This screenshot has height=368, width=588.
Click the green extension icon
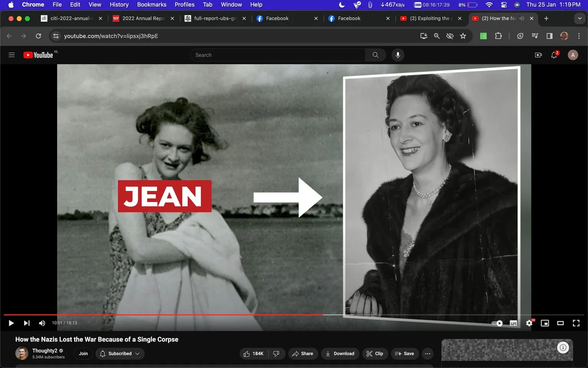[x=483, y=36]
